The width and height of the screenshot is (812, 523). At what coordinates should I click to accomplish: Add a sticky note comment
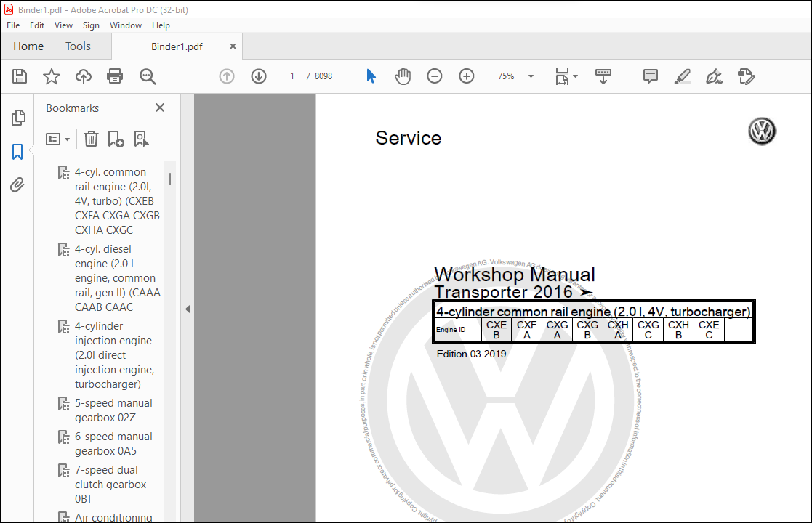click(651, 76)
